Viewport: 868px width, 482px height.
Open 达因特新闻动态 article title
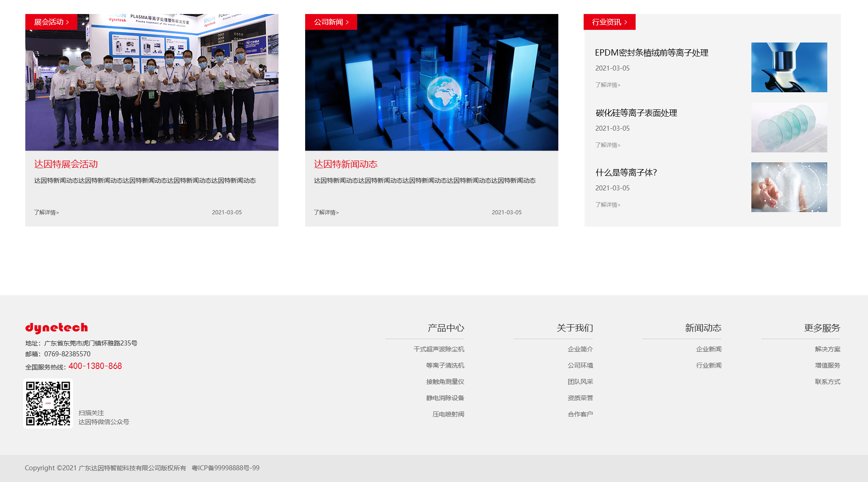pos(345,164)
